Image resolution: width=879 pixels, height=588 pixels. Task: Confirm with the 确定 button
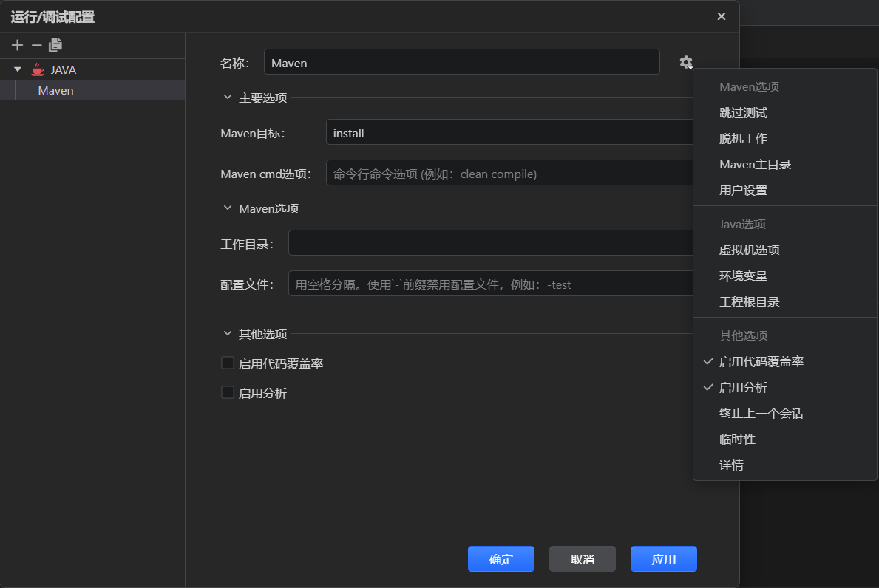coord(500,559)
